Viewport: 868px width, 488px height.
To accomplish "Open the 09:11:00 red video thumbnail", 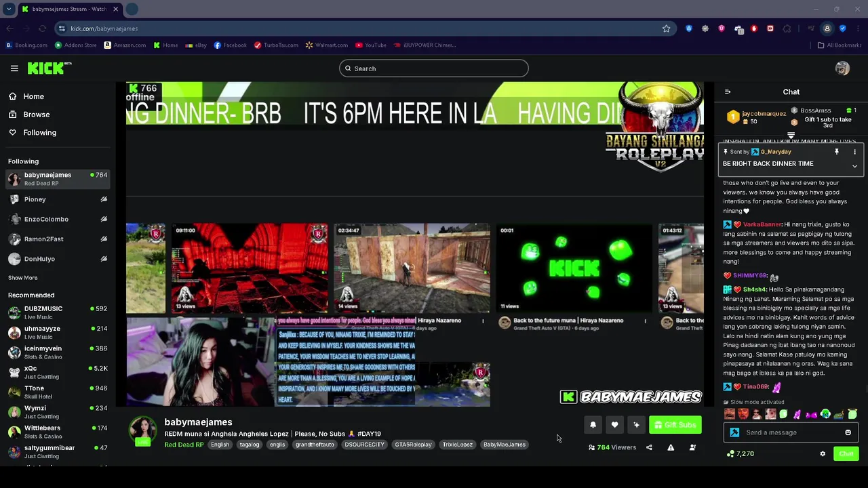I will [x=250, y=268].
